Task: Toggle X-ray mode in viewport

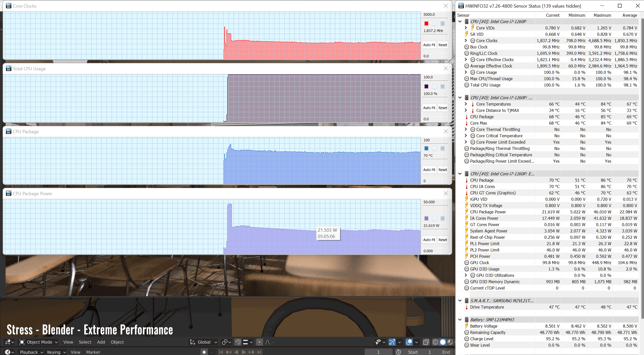Action: click(426, 342)
